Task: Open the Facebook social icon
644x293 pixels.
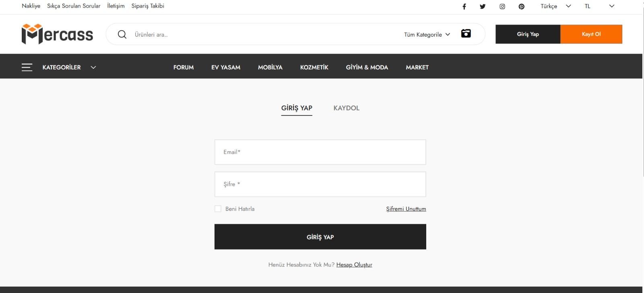Action: coord(464,6)
